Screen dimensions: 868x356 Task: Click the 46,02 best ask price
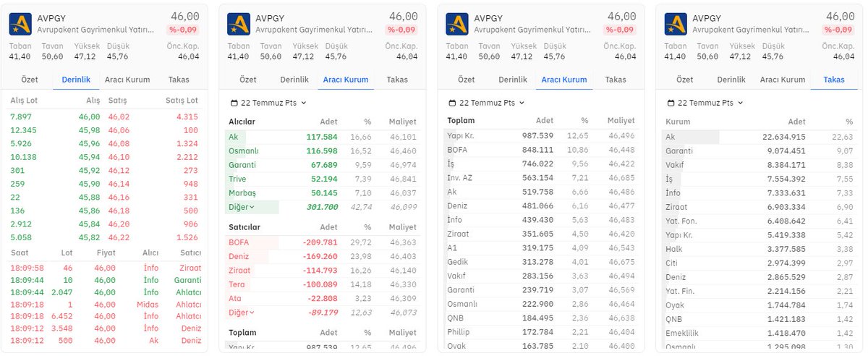pyautogui.click(x=119, y=116)
